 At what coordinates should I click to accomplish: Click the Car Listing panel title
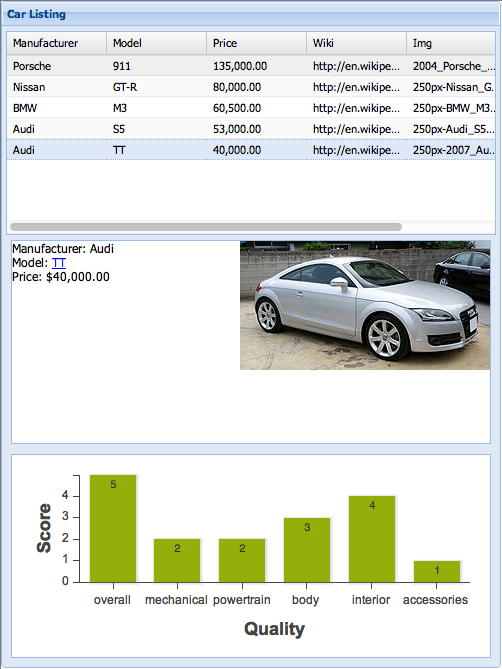[36, 14]
